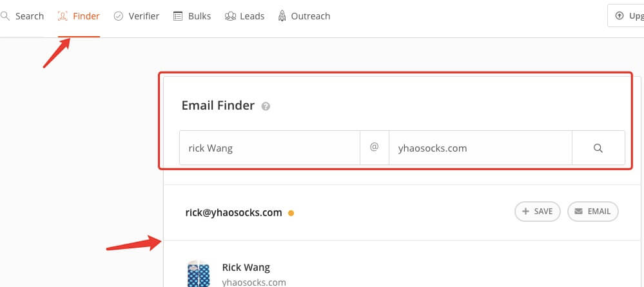Click the help question mark beside Email Finder

[x=266, y=106]
